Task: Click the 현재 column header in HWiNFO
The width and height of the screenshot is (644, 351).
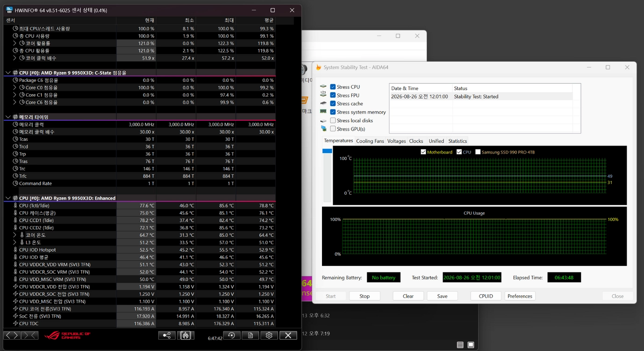Action: [x=136, y=21]
